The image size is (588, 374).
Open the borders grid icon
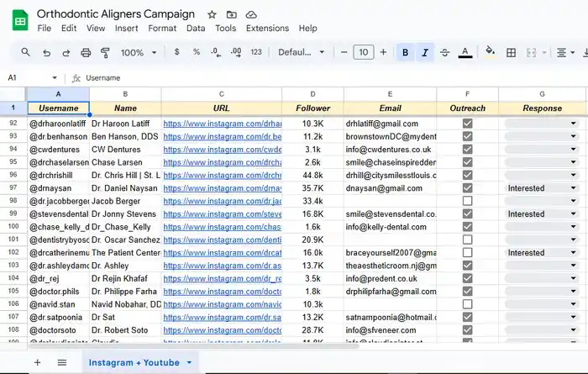[511, 52]
